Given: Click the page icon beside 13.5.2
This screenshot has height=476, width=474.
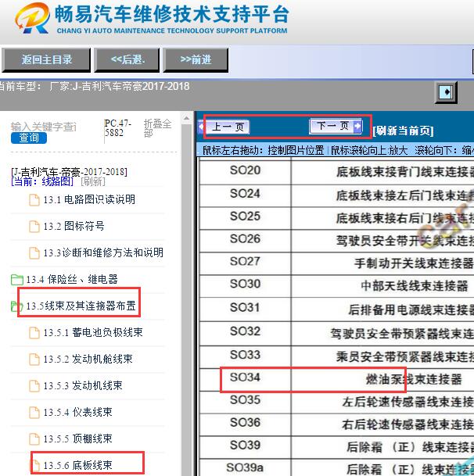Looking at the screenshot, I should click(x=34, y=360).
